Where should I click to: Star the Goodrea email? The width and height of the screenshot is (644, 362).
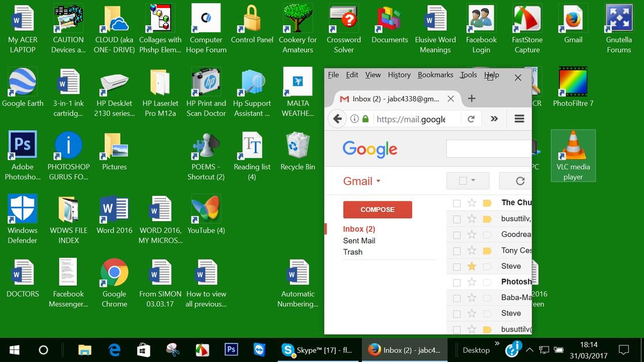point(472,234)
